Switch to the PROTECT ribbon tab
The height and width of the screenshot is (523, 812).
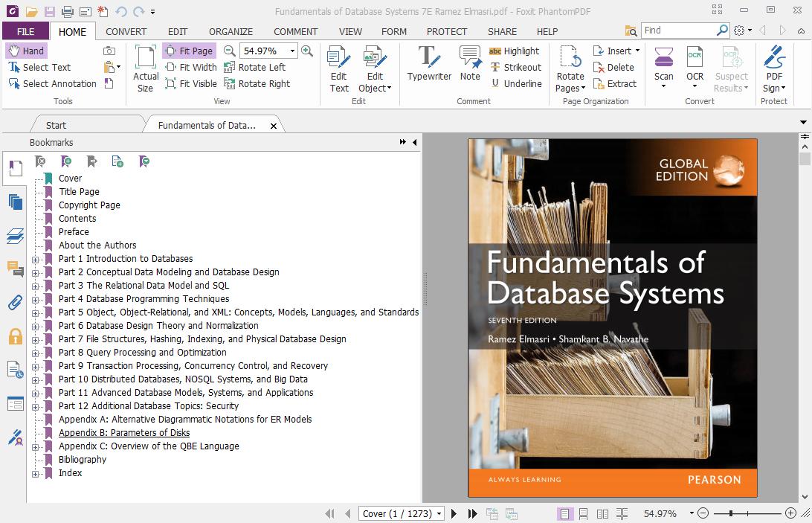(x=447, y=32)
